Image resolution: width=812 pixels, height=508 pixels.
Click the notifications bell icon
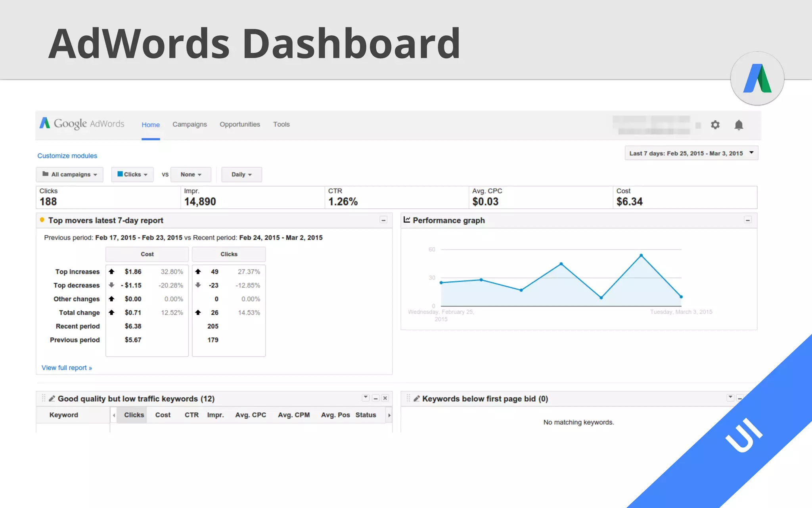click(738, 125)
